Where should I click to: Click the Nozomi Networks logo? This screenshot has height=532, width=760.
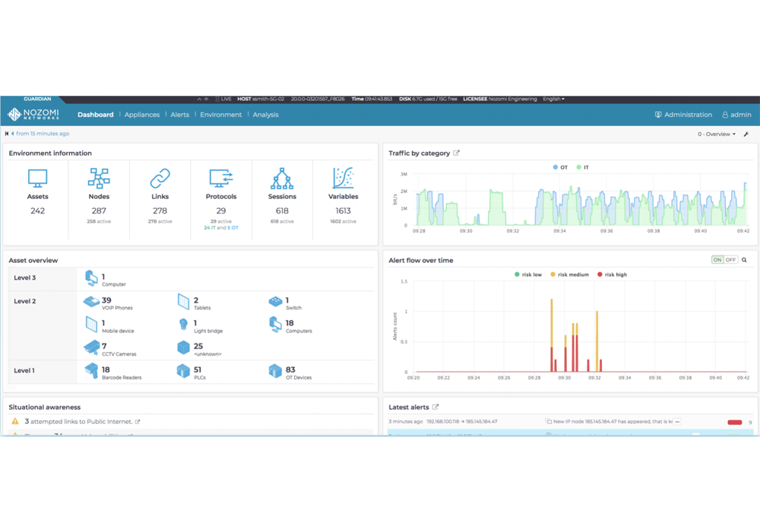point(33,114)
